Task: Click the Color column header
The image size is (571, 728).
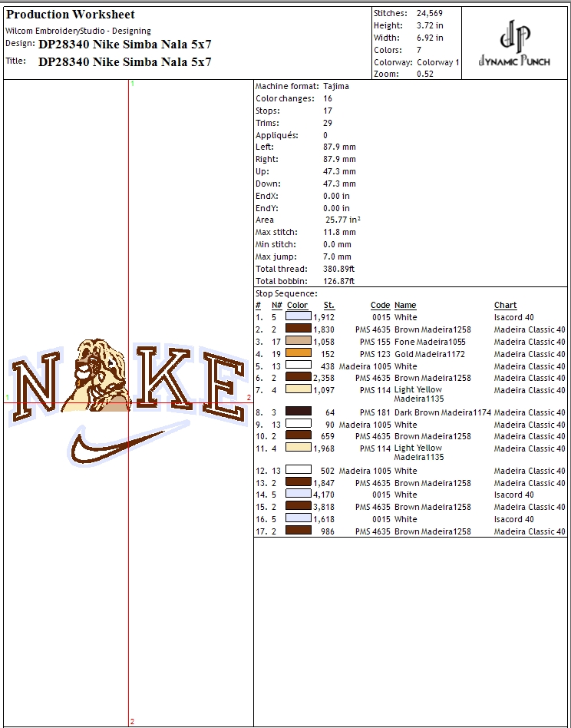Action: point(297,306)
